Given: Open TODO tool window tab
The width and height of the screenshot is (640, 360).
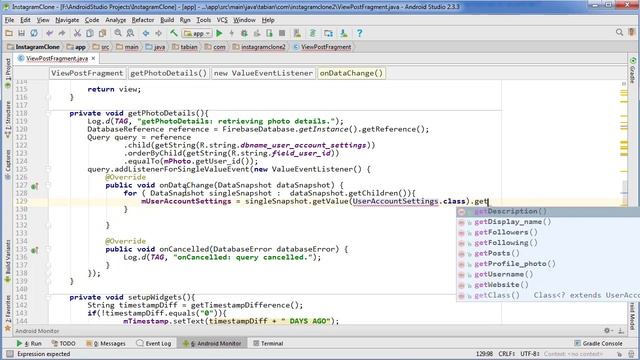Looking at the screenshot, I should pyautogui.click(x=64, y=344).
